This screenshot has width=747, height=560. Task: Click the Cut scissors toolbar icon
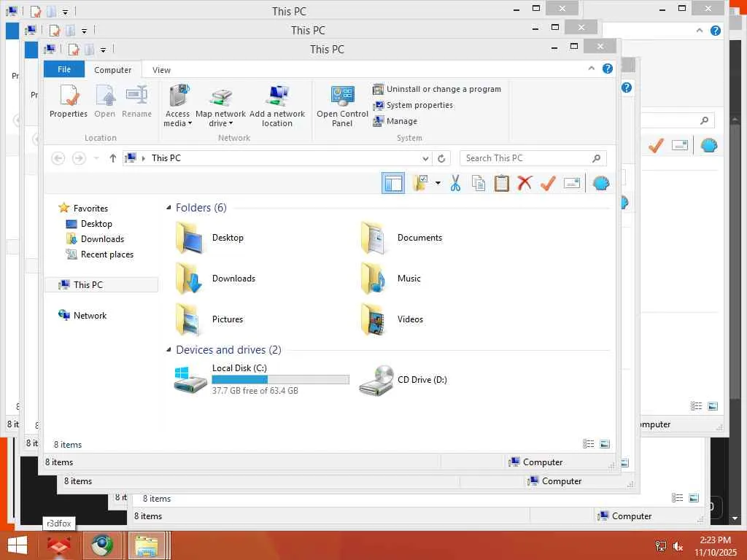click(455, 183)
